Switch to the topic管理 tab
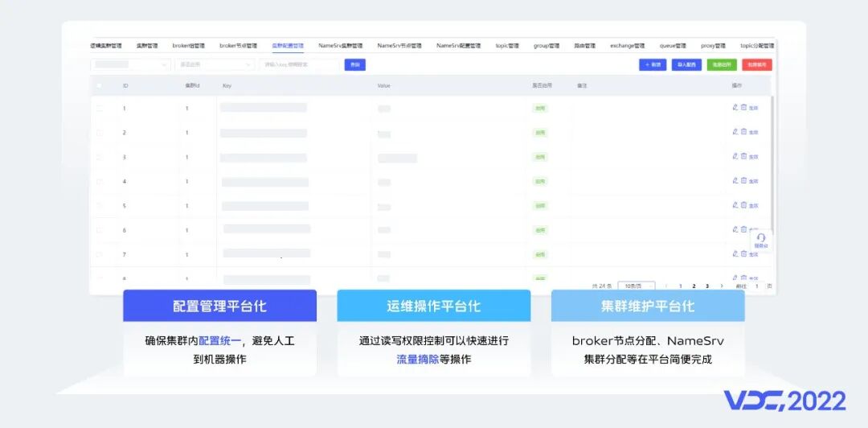 (507, 46)
